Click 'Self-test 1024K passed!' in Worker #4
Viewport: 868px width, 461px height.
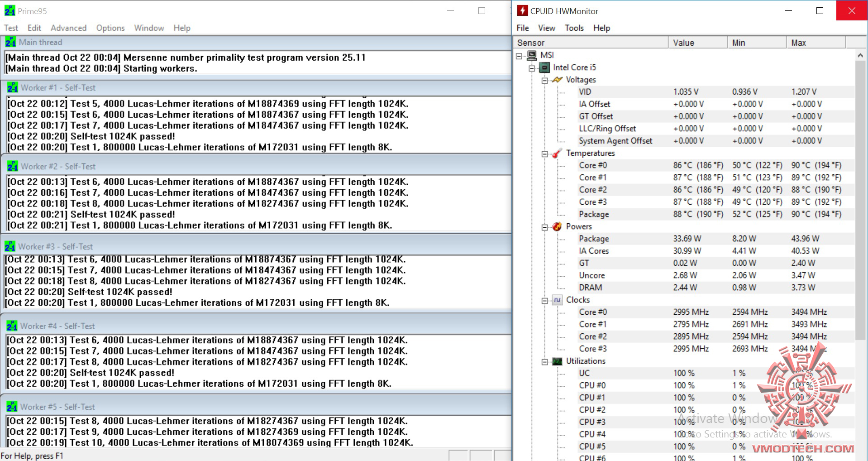122,373
